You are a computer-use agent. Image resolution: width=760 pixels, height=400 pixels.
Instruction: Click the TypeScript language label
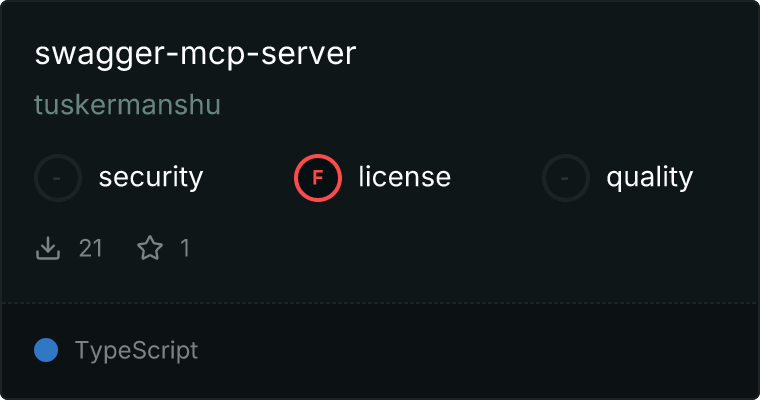pyautogui.click(x=137, y=351)
